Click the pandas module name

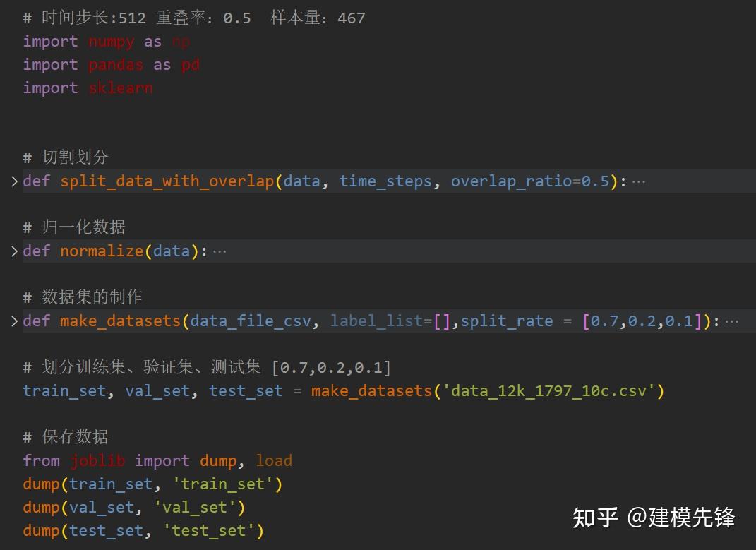tap(116, 65)
